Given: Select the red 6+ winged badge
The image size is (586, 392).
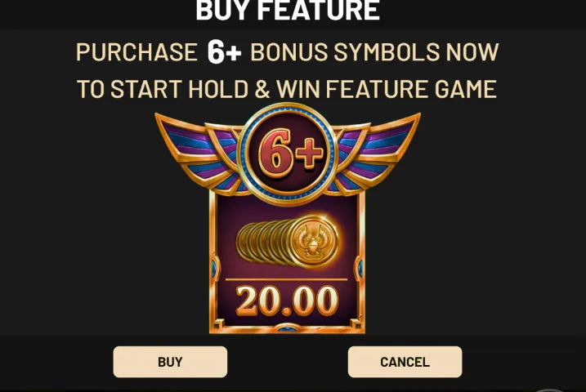Looking at the screenshot, I should pos(288,154).
